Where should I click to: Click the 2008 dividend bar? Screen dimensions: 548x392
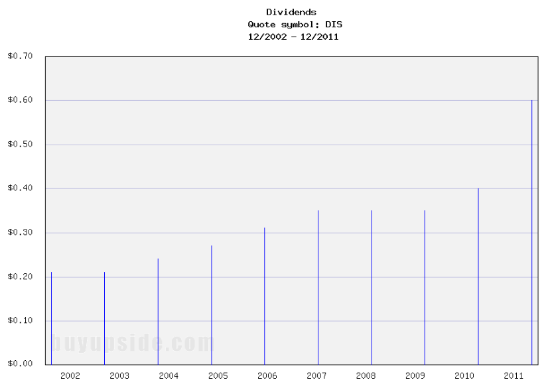point(372,288)
